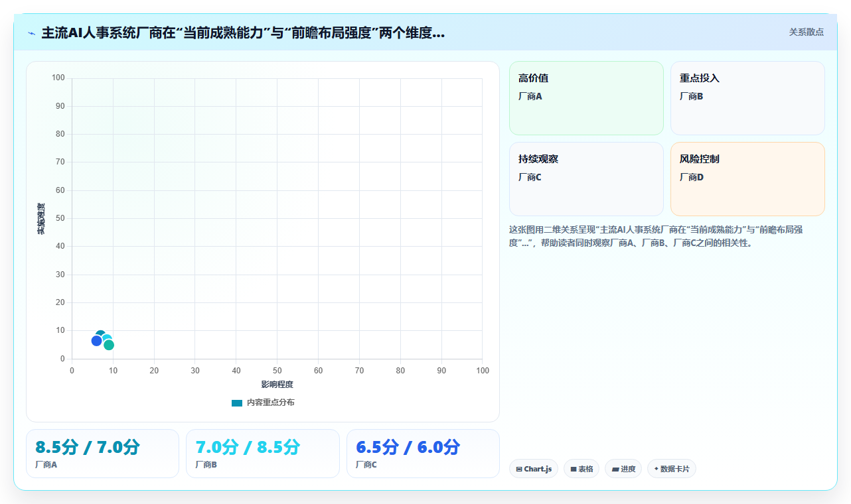Click the square icon in 表格 tag
The image size is (851, 504).
click(574, 469)
